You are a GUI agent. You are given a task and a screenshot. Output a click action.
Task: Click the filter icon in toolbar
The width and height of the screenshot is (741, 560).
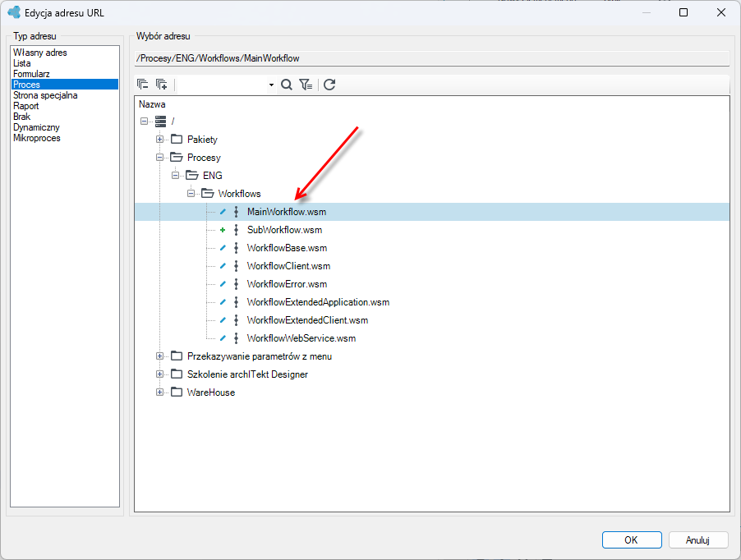306,85
